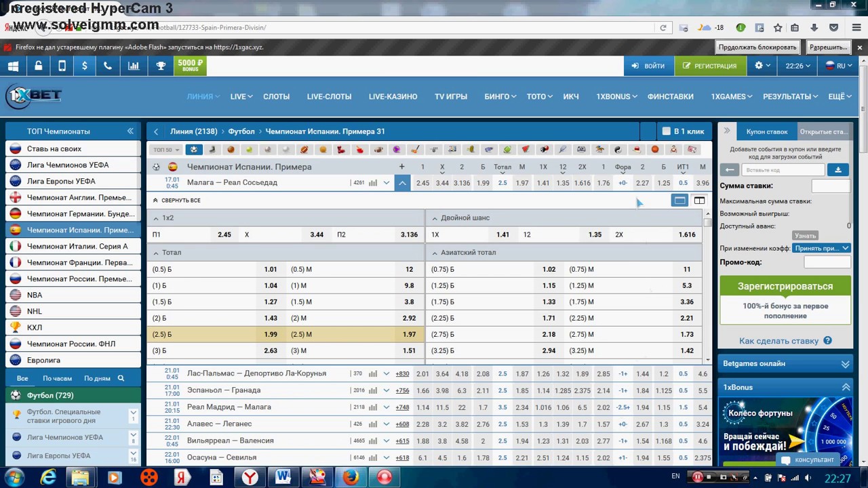Click the unlock padlock icon
This screenshot has width=868, height=488.
point(38,66)
